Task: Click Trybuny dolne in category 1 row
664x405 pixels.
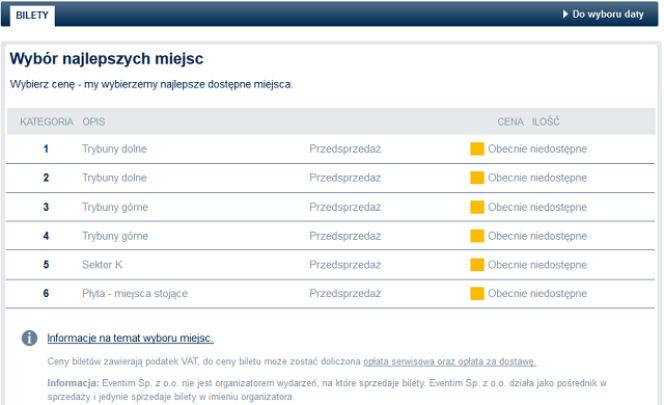Action: click(114, 149)
